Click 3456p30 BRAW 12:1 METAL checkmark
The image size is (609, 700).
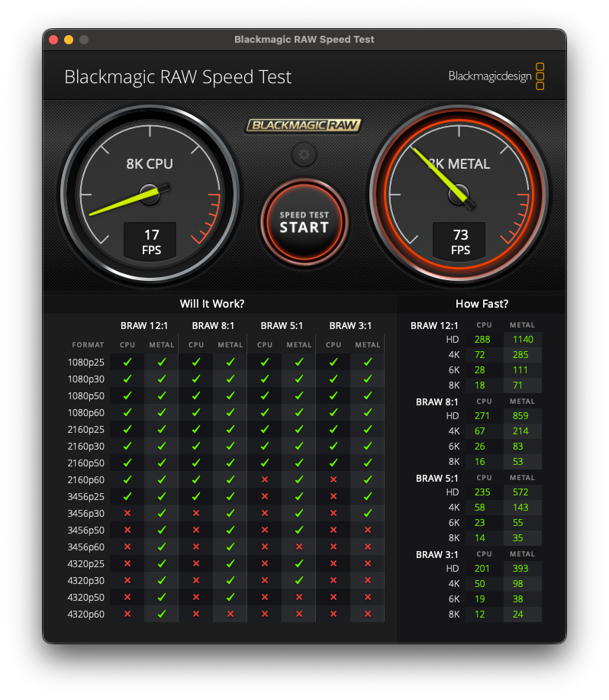coord(162,513)
